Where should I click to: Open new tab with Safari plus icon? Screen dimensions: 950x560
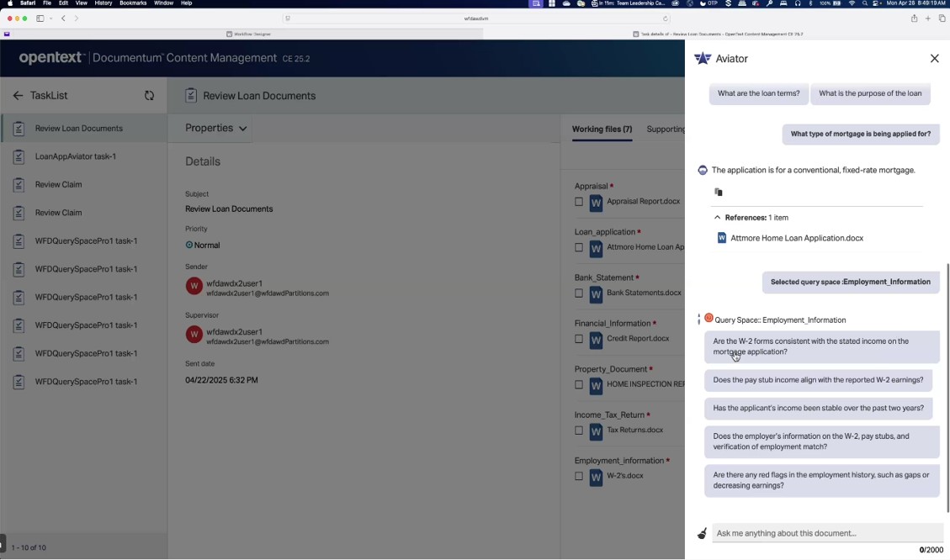point(927,18)
